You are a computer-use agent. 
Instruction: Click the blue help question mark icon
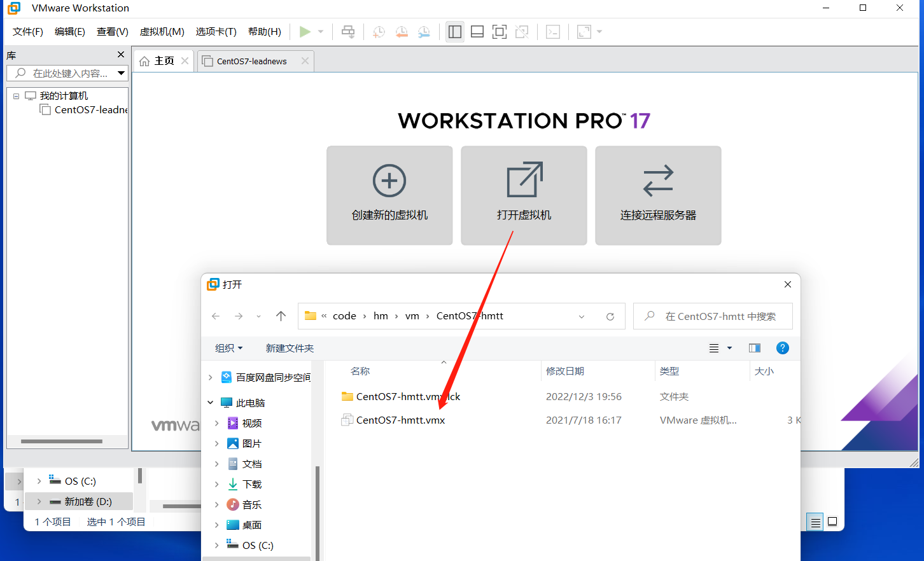pos(783,348)
